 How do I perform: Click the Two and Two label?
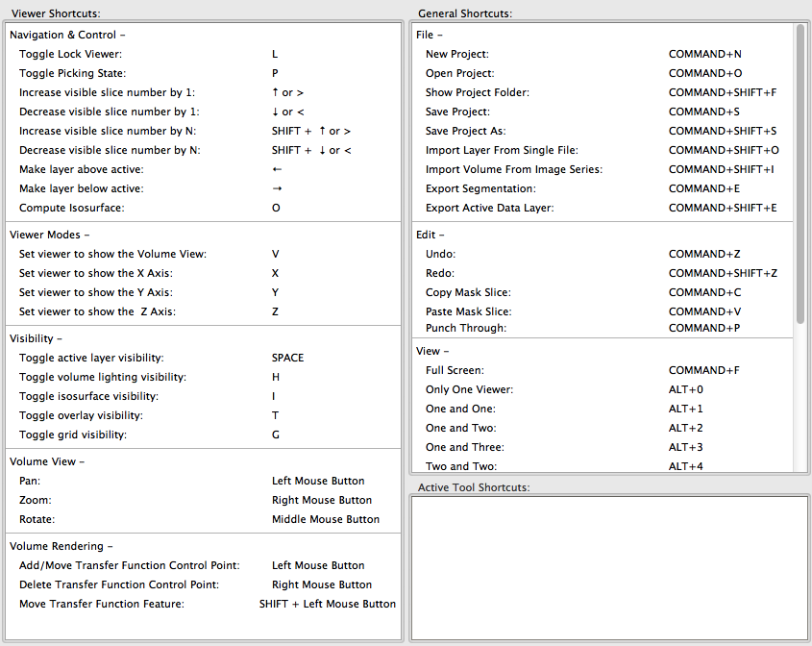coord(461,465)
